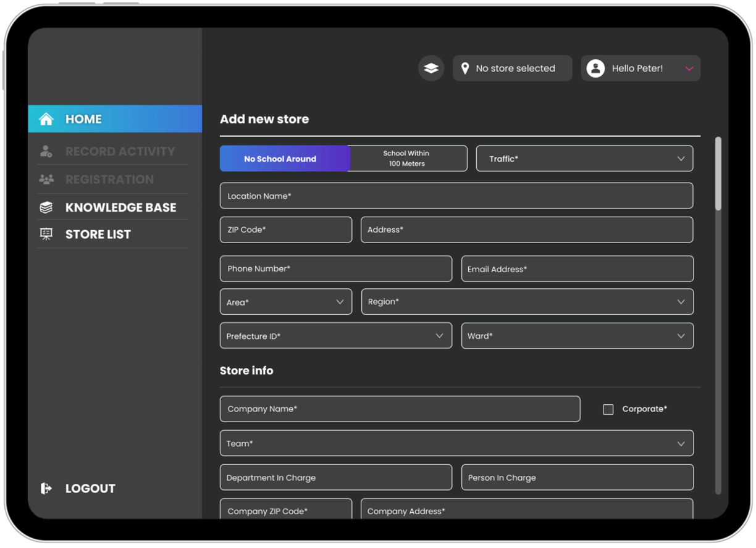The width and height of the screenshot is (756, 548).
Task: Click the logout door arrow icon
Action: coord(46,488)
